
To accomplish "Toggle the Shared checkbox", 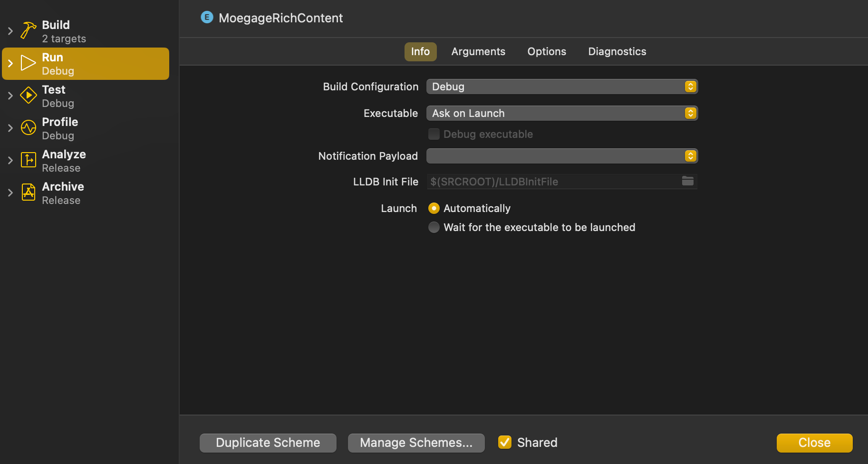I will (504, 442).
